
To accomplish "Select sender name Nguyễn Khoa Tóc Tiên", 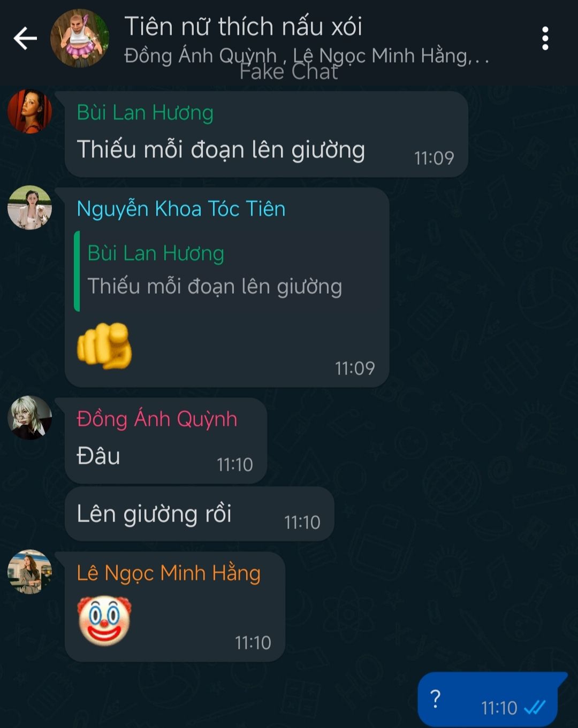I will tap(181, 209).
